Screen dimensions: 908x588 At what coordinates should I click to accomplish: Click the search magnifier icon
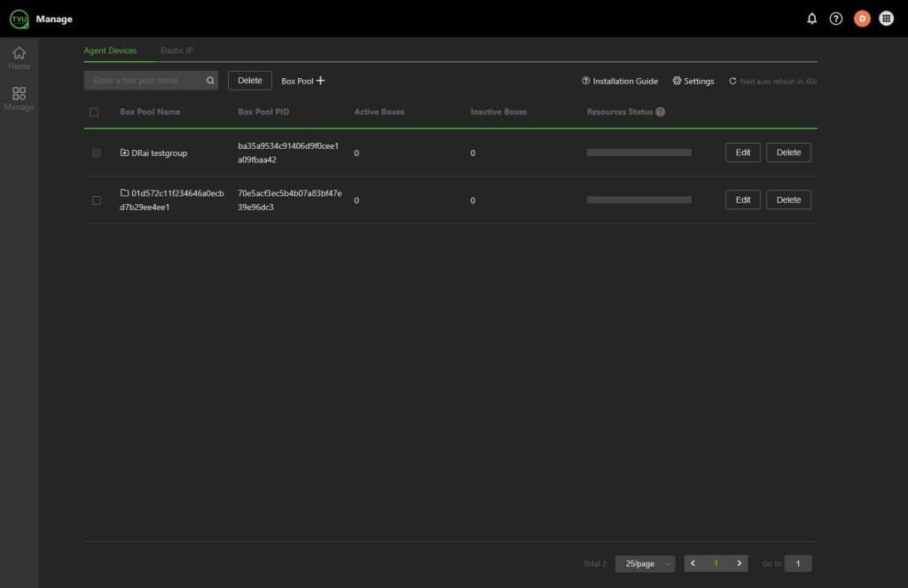(x=210, y=81)
